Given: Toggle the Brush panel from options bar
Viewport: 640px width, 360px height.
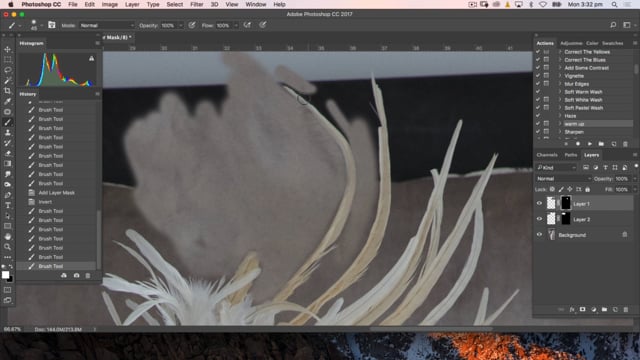Looking at the screenshot, I should (52, 25).
